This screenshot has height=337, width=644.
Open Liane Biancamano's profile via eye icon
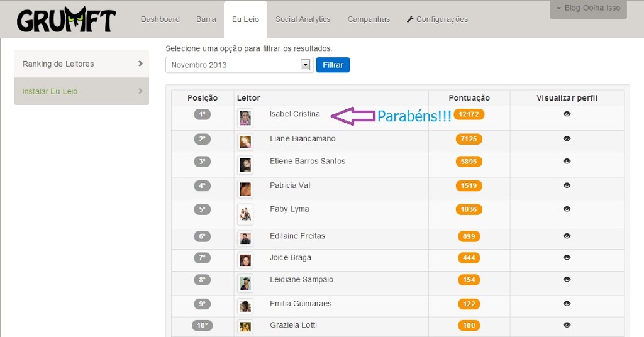click(x=567, y=138)
